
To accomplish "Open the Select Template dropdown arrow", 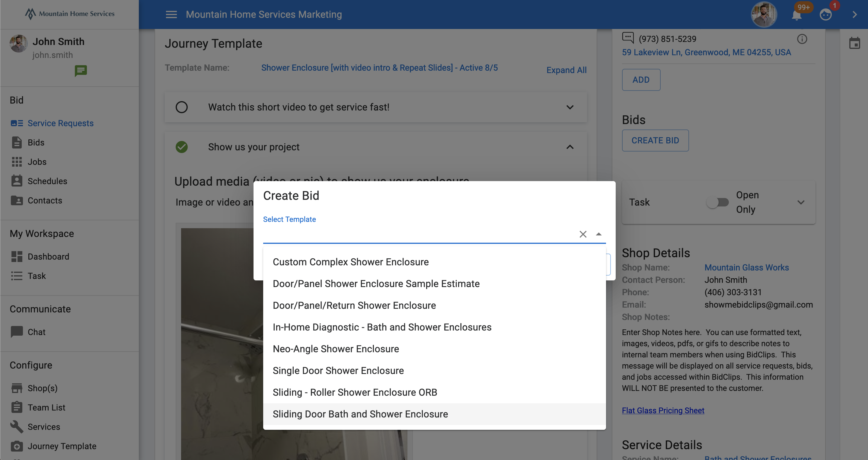I will [598, 234].
